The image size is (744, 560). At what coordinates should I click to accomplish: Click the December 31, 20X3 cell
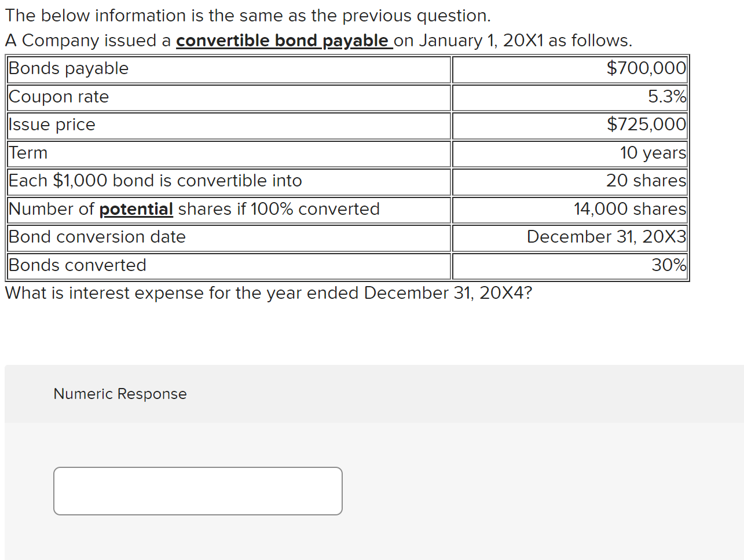606,237
